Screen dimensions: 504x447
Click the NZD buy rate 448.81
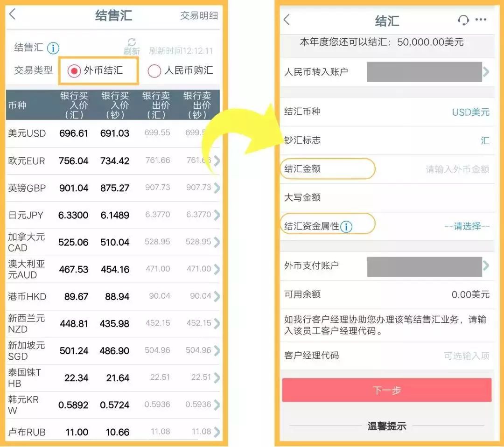tap(74, 324)
